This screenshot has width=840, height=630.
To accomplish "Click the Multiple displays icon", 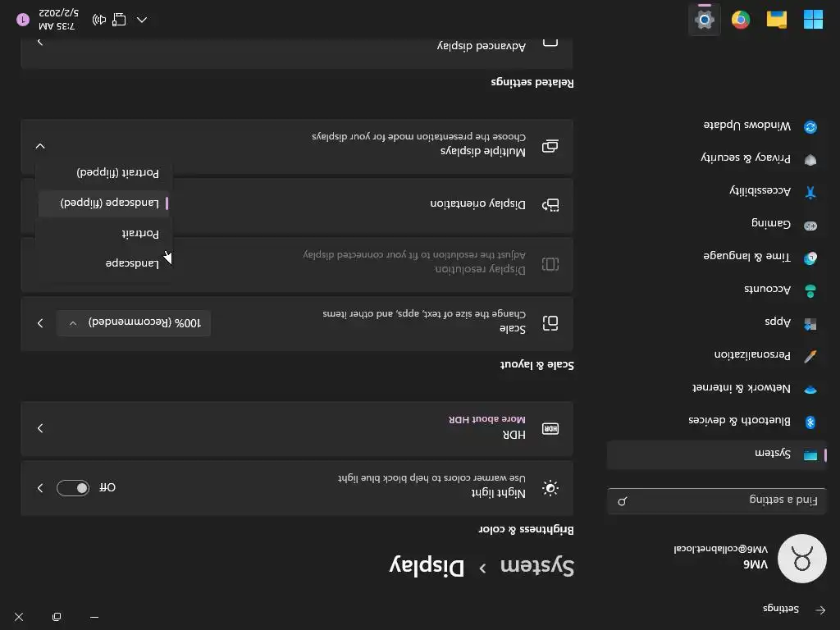I will point(550,146).
